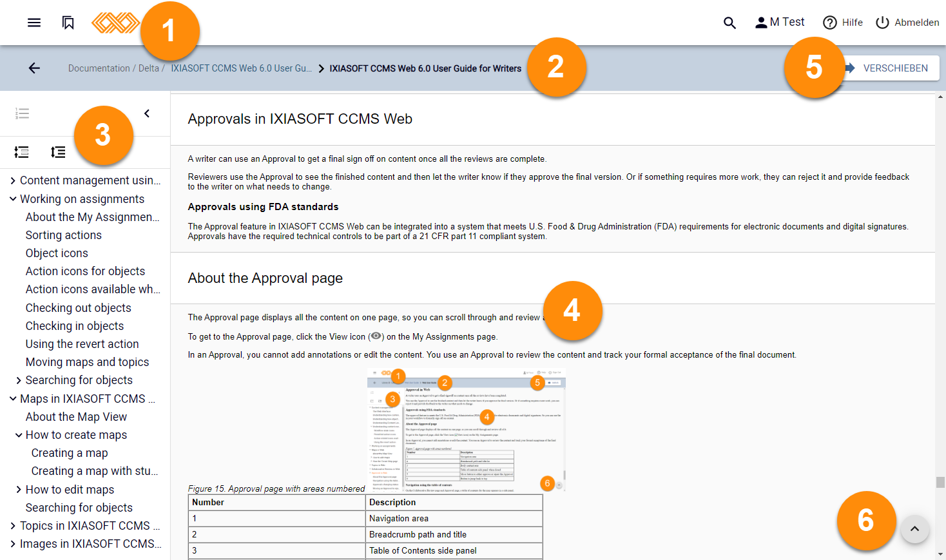946x560 pixels.
Task: Click Abmelden to log out
Action: pos(907,23)
